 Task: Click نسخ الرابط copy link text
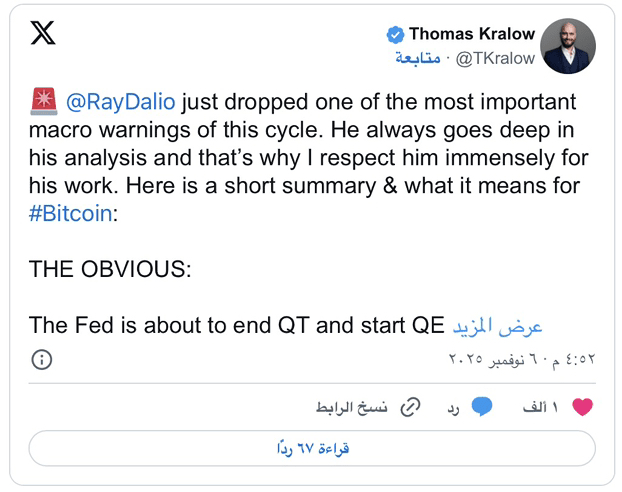(x=351, y=407)
